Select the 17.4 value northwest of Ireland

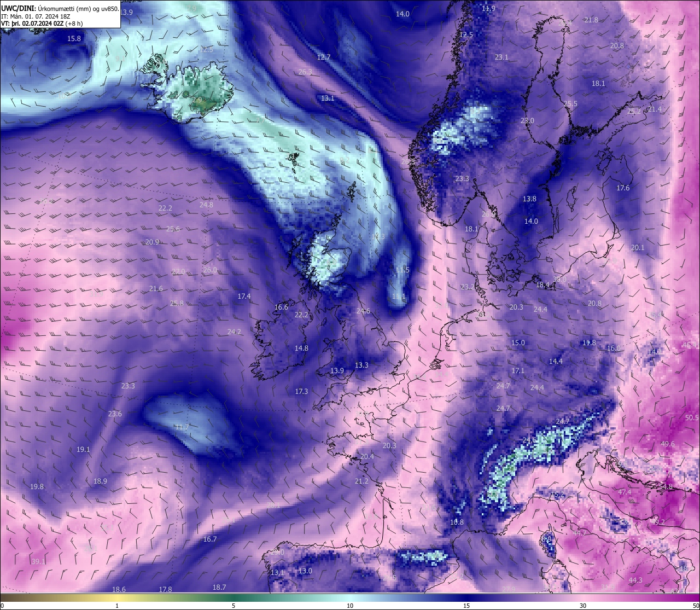(x=244, y=297)
